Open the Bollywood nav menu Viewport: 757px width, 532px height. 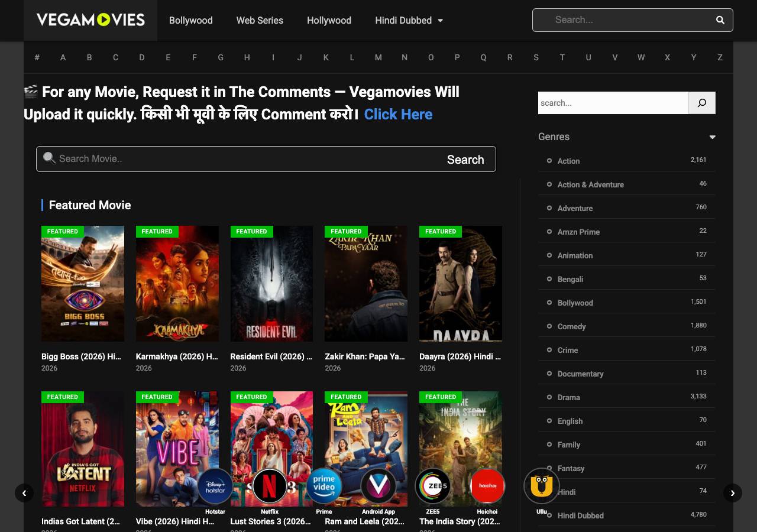190,20
